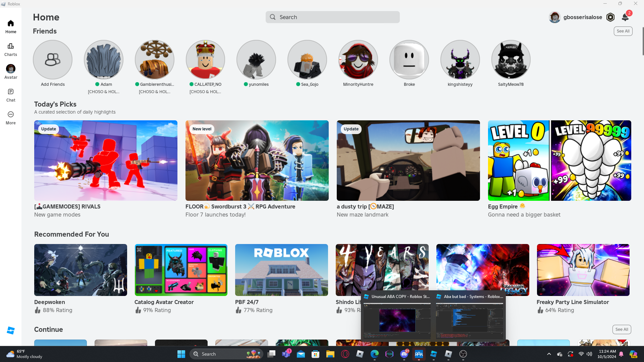Click the Roblox Search input field
The image size is (644, 362).
tap(333, 17)
